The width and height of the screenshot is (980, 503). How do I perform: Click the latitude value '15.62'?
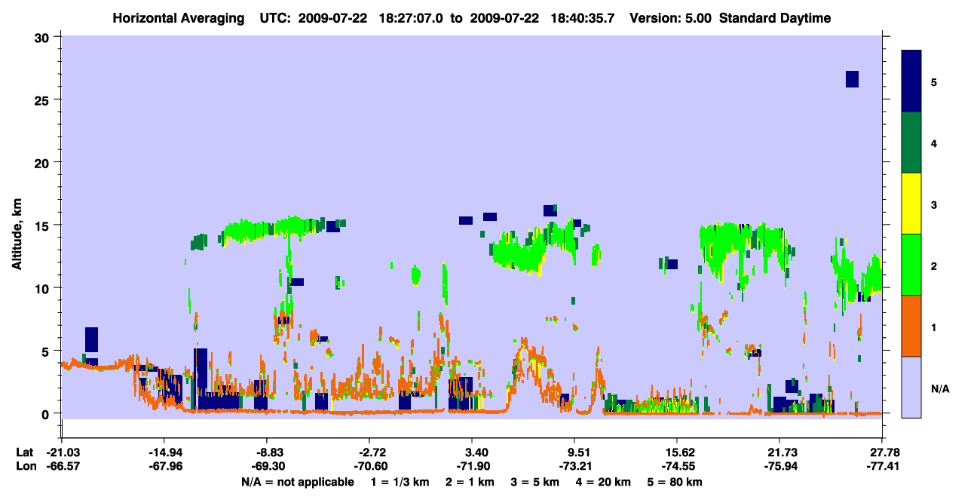coord(681,452)
